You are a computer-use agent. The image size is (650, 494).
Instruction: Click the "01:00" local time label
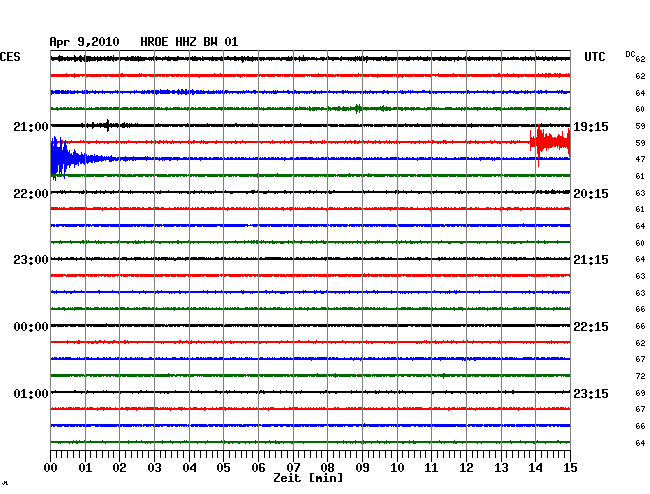coord(31,393)
